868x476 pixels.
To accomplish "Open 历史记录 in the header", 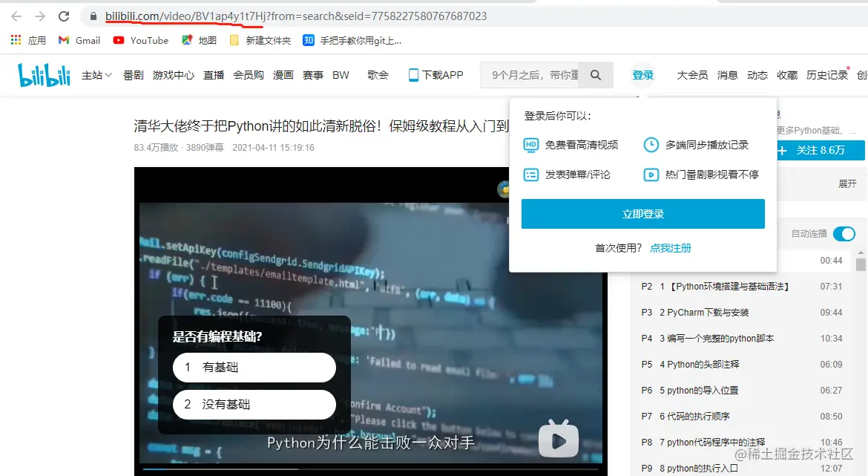I will [x=827, y=75].
